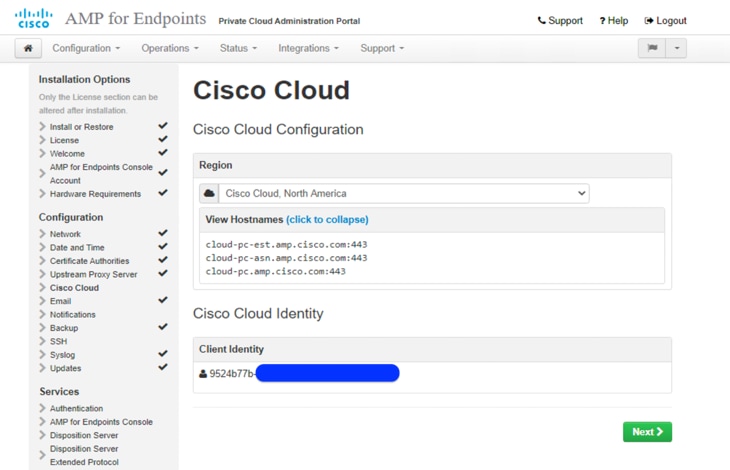The image size is (730, 470).
Task: Open Notifications section
Action: pos(72,315)
